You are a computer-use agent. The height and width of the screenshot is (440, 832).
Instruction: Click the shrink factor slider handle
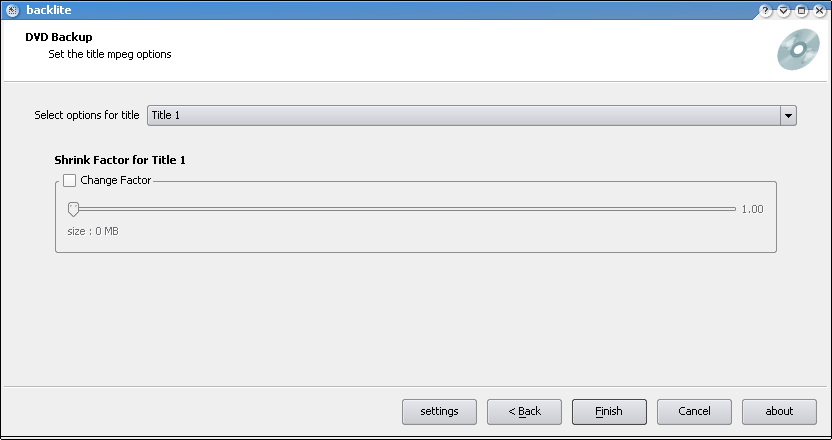pyautogui.click(x=73, y=209)
